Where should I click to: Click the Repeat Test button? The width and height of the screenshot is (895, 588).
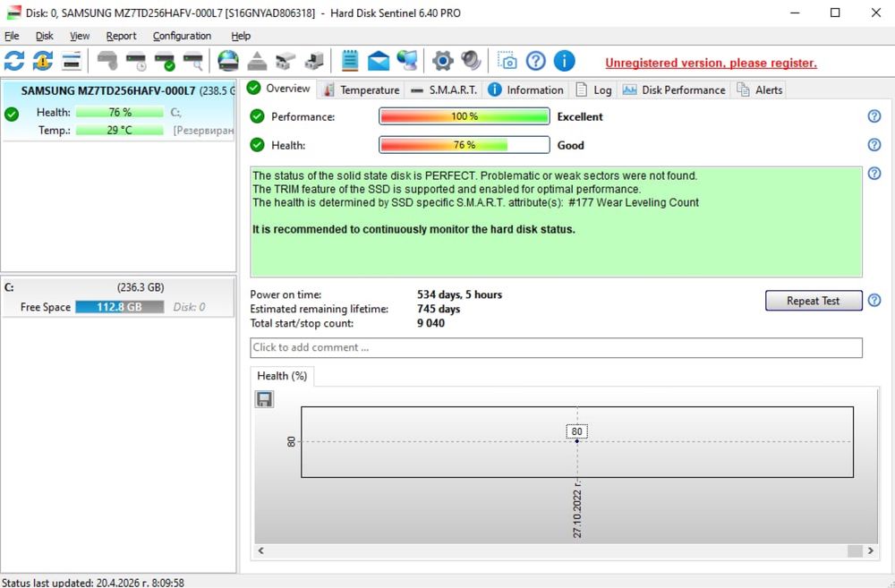point(814,301)
